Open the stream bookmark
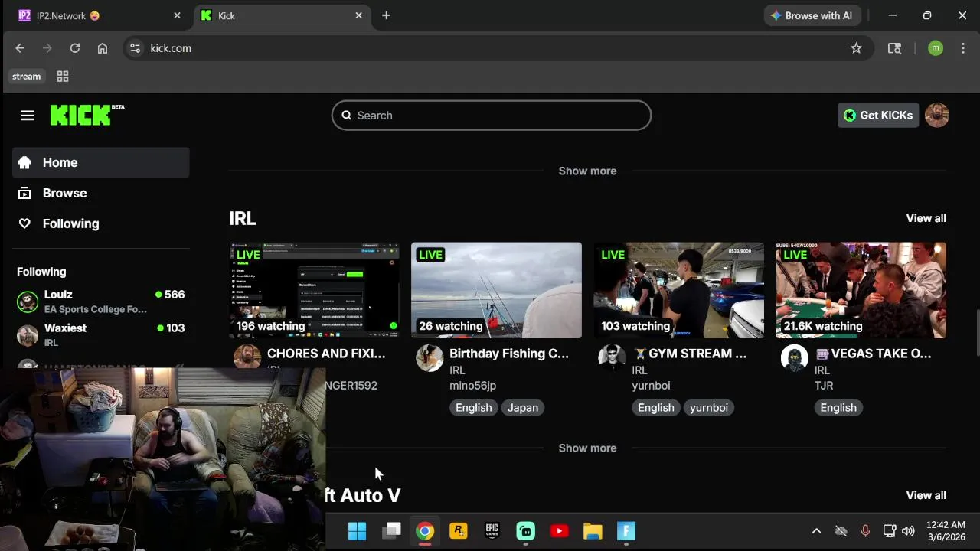Screen dimensions: 980x551 [x=26, y=77]
